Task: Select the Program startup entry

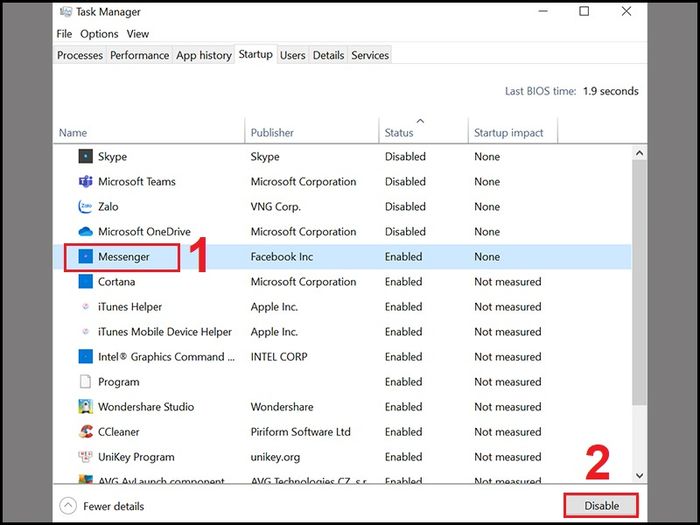Action: 118,382
